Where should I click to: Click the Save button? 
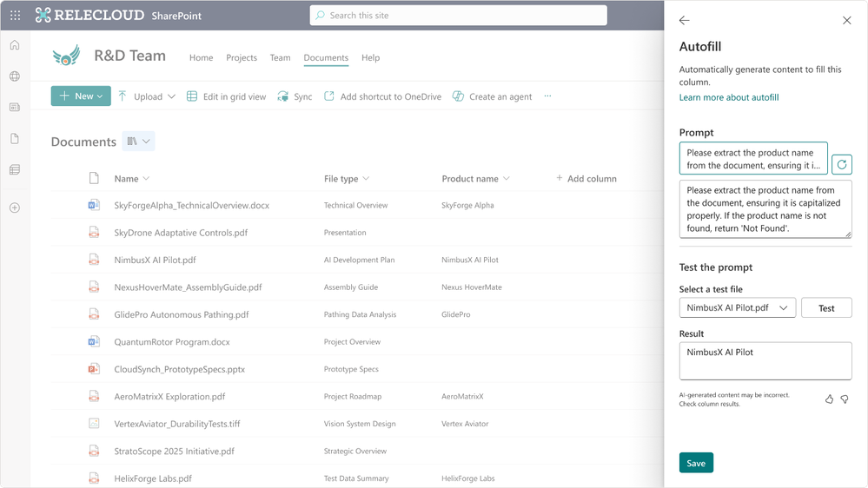(696, 463)
